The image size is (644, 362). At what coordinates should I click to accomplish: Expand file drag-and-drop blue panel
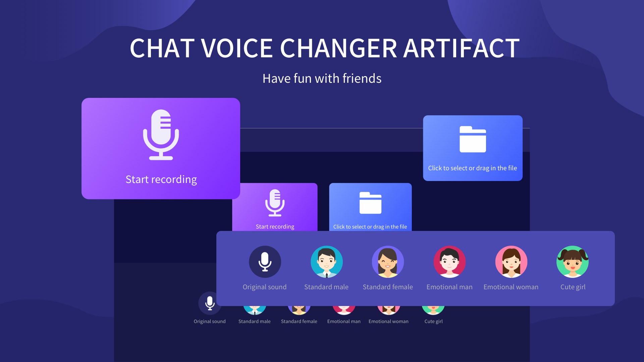pos(472,148)
